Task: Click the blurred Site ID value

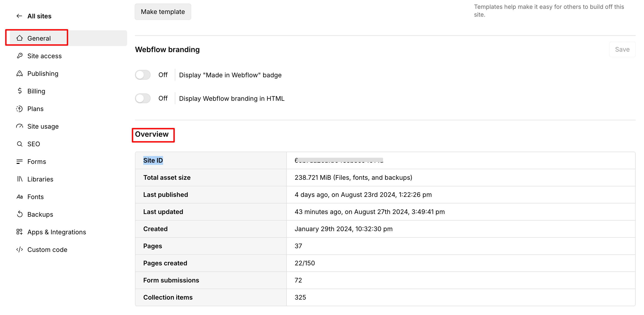Action: [x=339, y=160]
